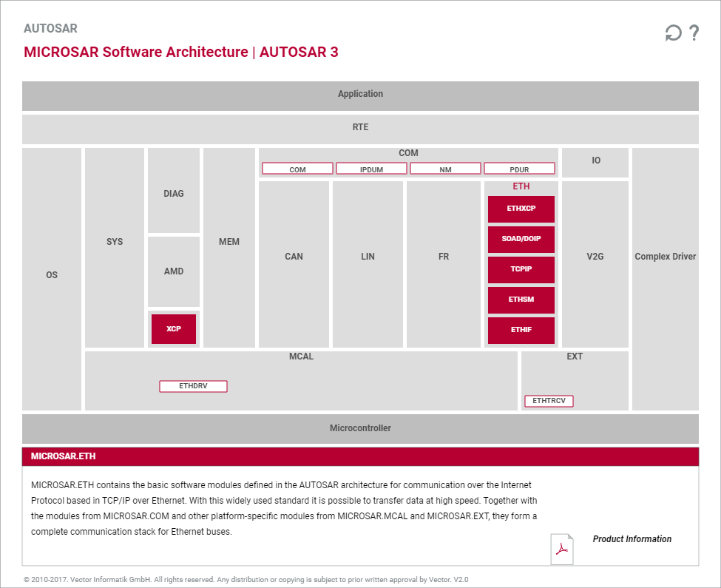Click the TCPIP module
This screenshot has height=588, width=721.
pyautogui.click(x=521, y=269)
